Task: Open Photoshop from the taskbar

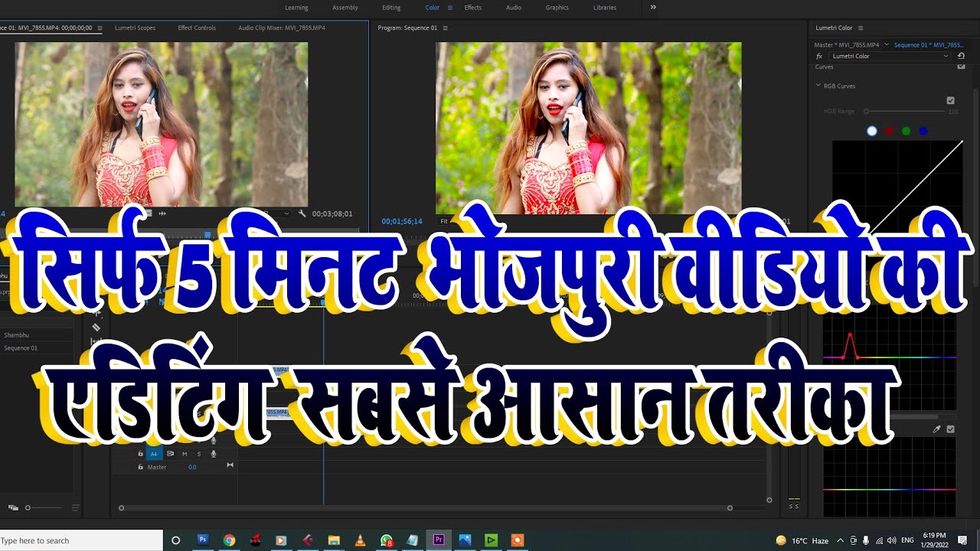Action: pos(202,540)
